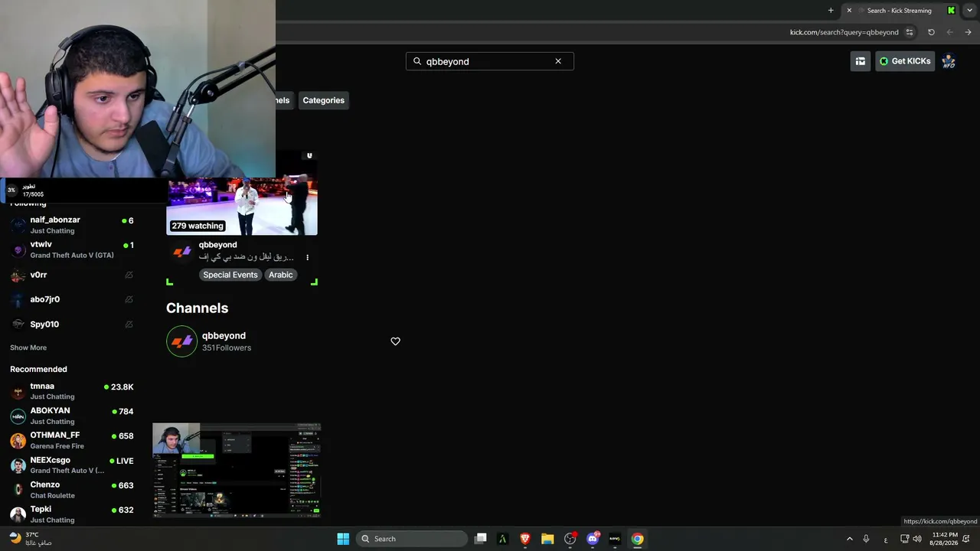Open the Kick shop icon beside Get KICKs

tap(861, 61)
